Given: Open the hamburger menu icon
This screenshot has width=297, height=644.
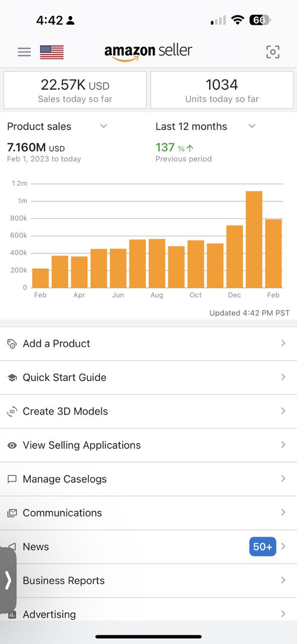Looking at the screenshot, I should click(24, 52).
